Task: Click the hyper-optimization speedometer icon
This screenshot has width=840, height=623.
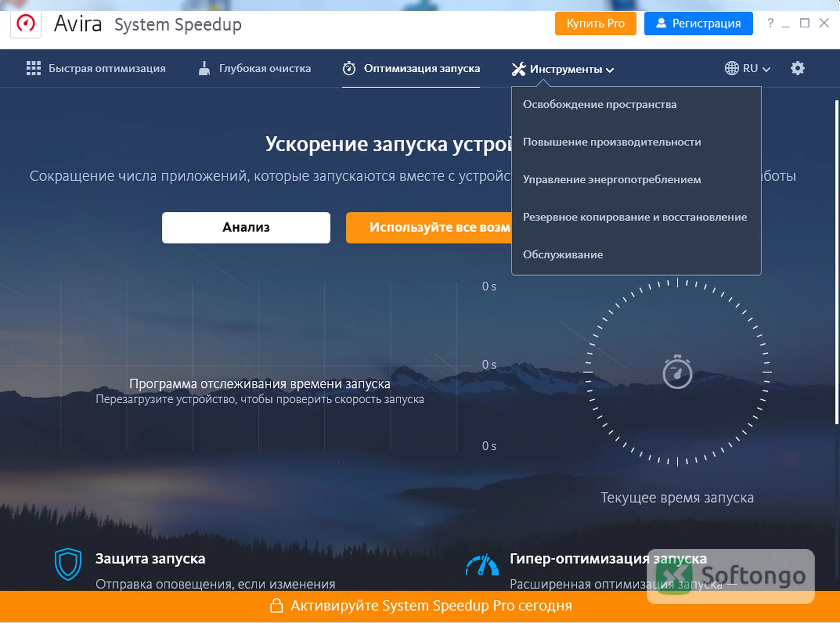Action: (x=482, y=565)
